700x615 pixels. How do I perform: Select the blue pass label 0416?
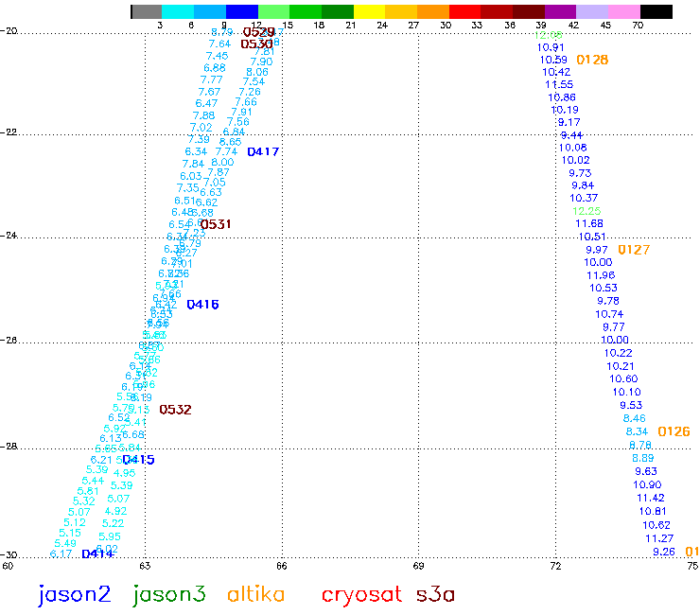(x=202, y=305)
